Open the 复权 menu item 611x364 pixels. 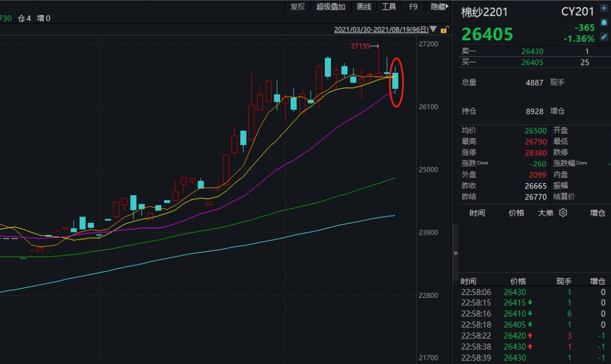[298, 7]
